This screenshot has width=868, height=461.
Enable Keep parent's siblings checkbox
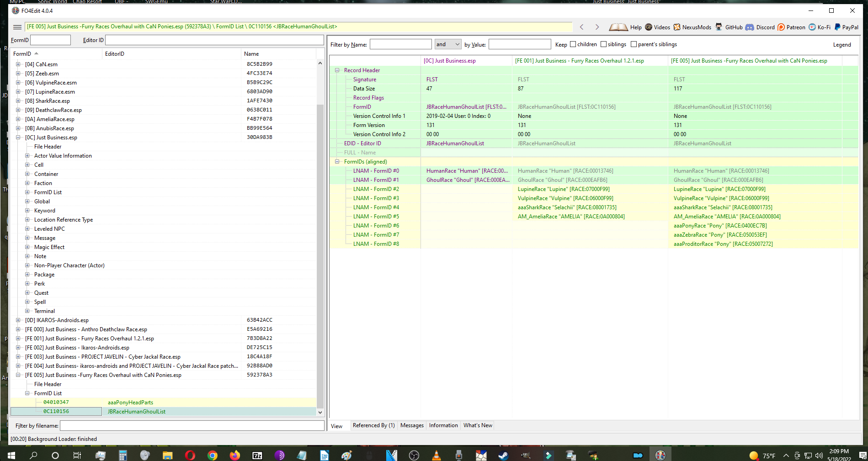(x=634, y=44)
